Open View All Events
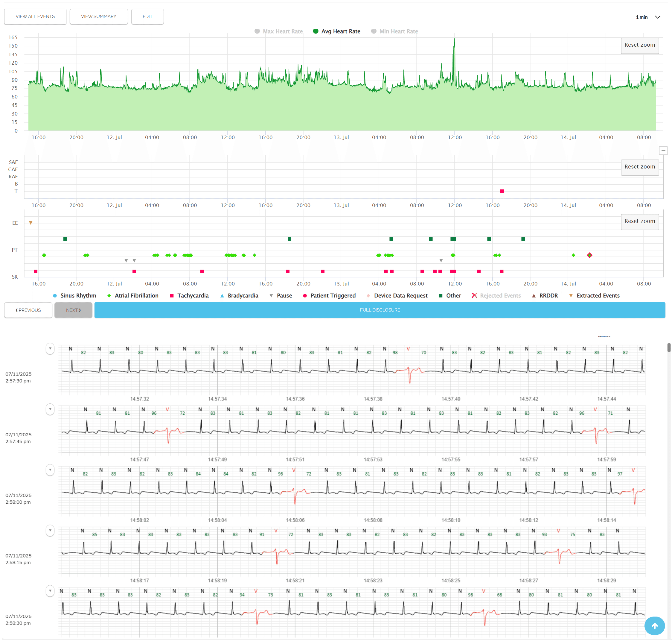 [x=35, y=16]
